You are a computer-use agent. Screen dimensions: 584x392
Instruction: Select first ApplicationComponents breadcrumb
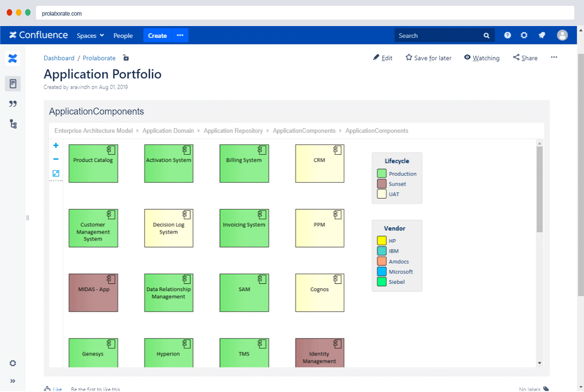click(304, 131)
